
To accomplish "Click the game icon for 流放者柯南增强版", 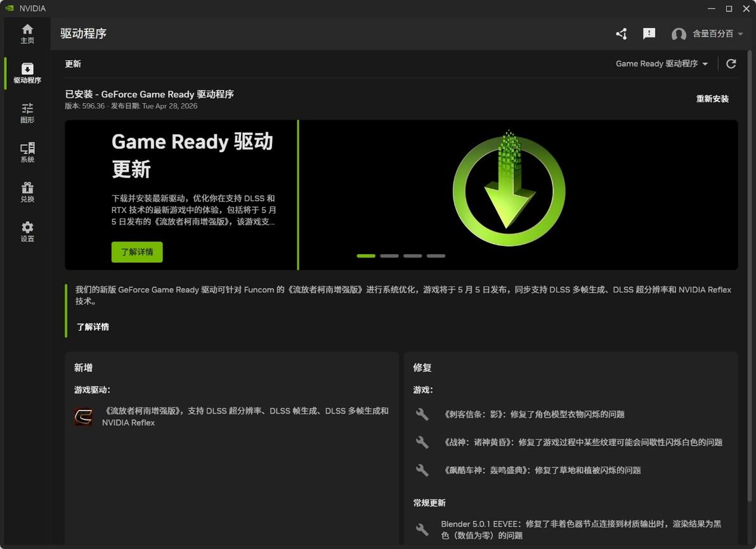I will click(x=84, y=417).
